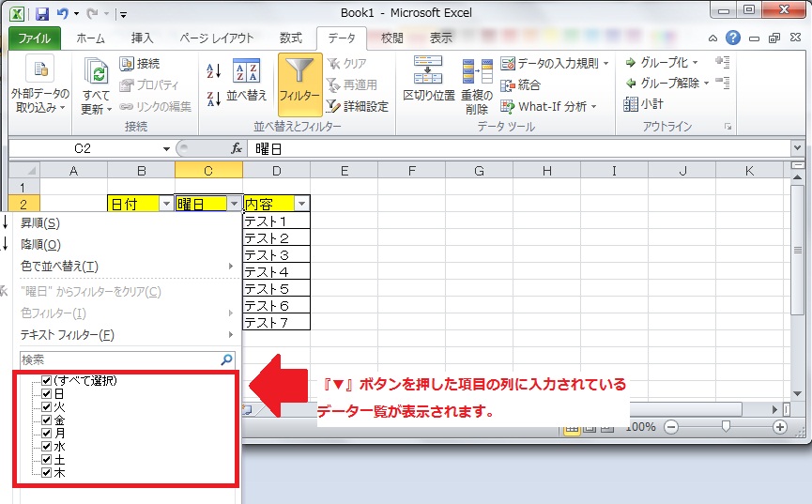Uncheck the 日 checkbox in filter list

[47, 393]
